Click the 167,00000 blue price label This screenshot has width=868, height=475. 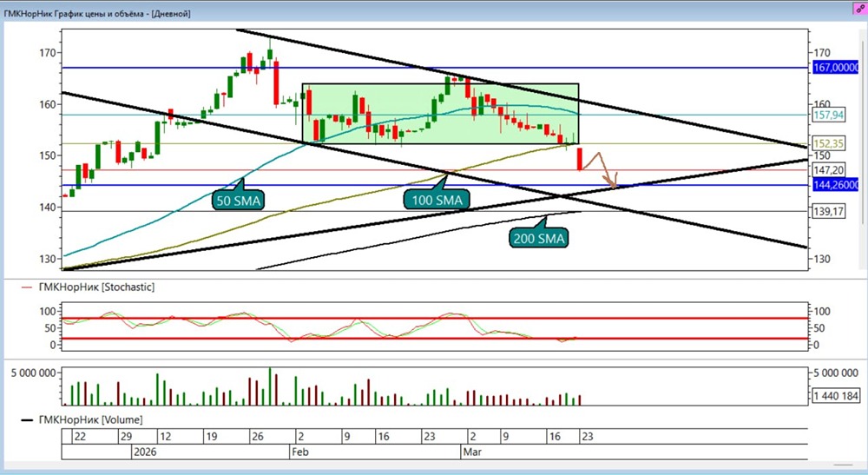tap(835, 68)
